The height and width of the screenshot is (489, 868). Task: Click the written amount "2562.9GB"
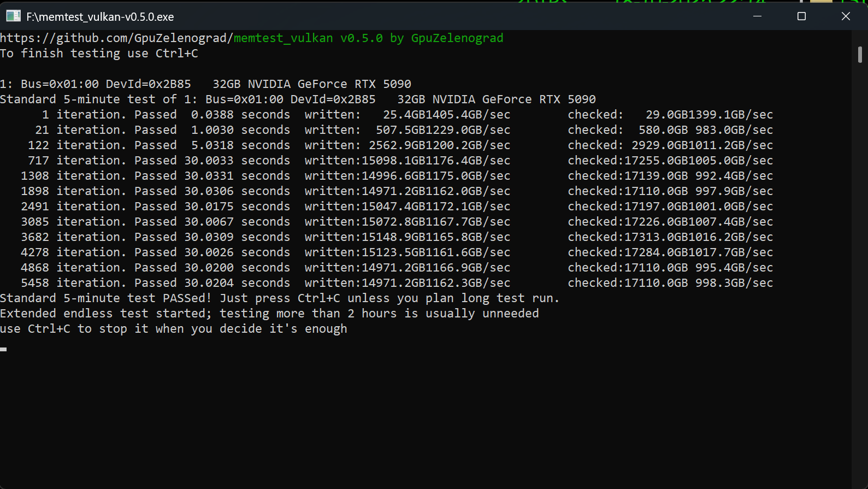pos(397,145)
